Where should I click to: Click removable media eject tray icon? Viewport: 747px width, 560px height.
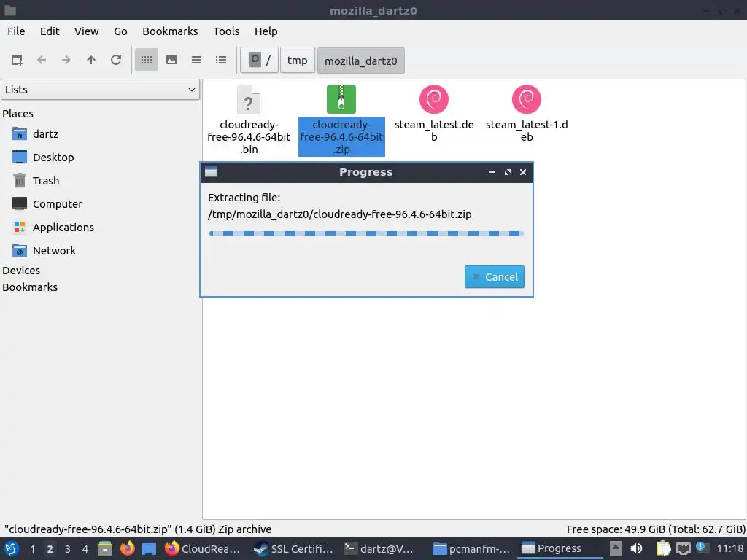pos(616,548)
